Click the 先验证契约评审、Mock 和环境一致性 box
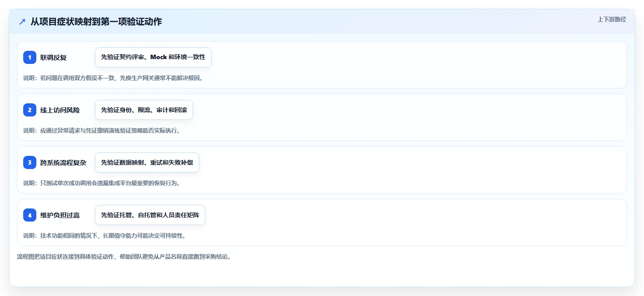The height and width of the screenshot is (296, 644). 153,57
